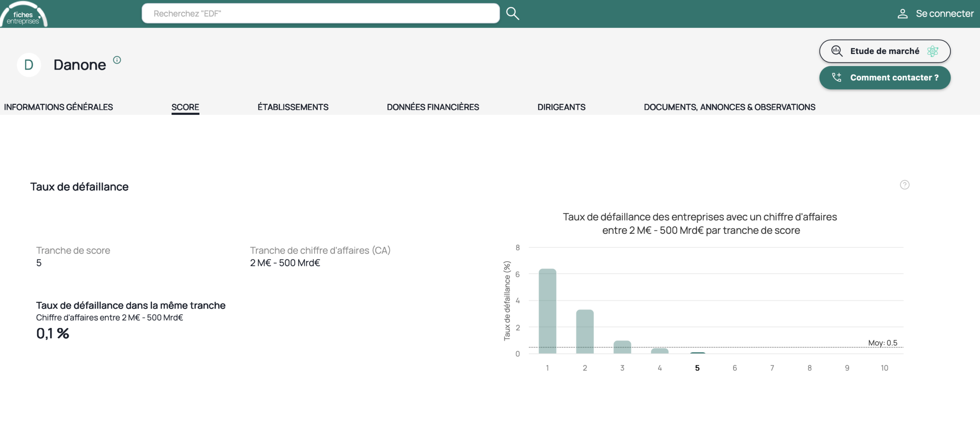980x427 pixels.
Task: Click the Etude de marché button
Action: coord(884,51)
